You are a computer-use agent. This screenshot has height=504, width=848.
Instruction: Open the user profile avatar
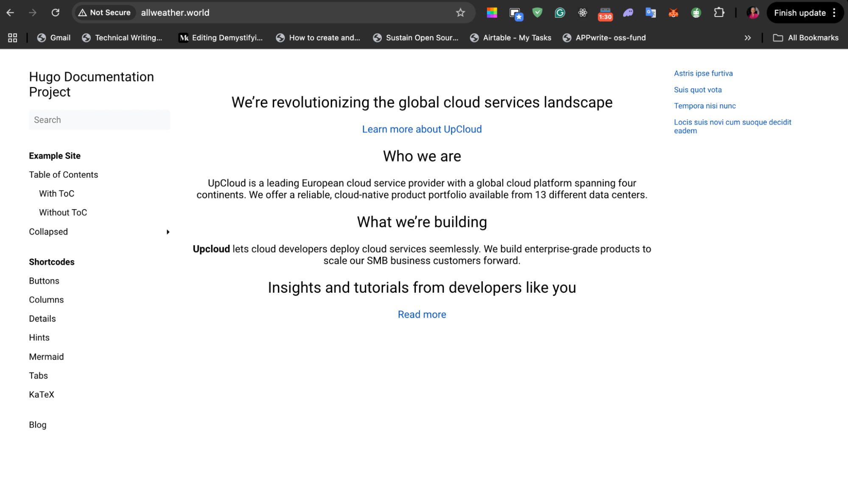753,13
